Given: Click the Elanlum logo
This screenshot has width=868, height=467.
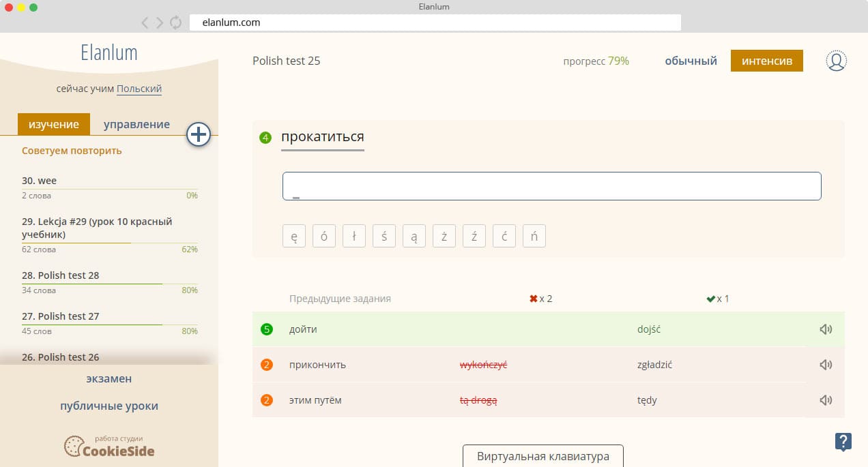Looking at the screenshot, I should click(x=109, y=52).
